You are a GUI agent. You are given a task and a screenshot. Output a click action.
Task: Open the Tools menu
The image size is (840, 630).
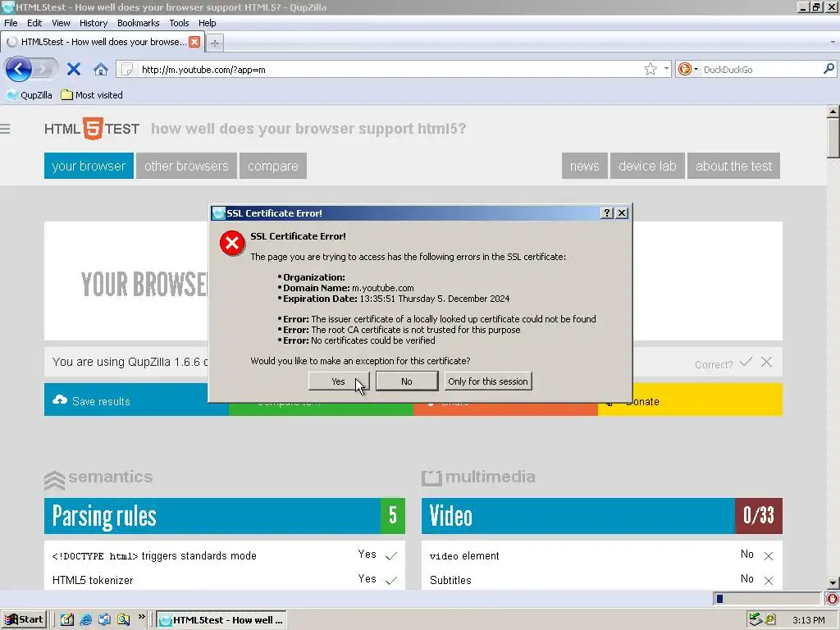[179, 23]
